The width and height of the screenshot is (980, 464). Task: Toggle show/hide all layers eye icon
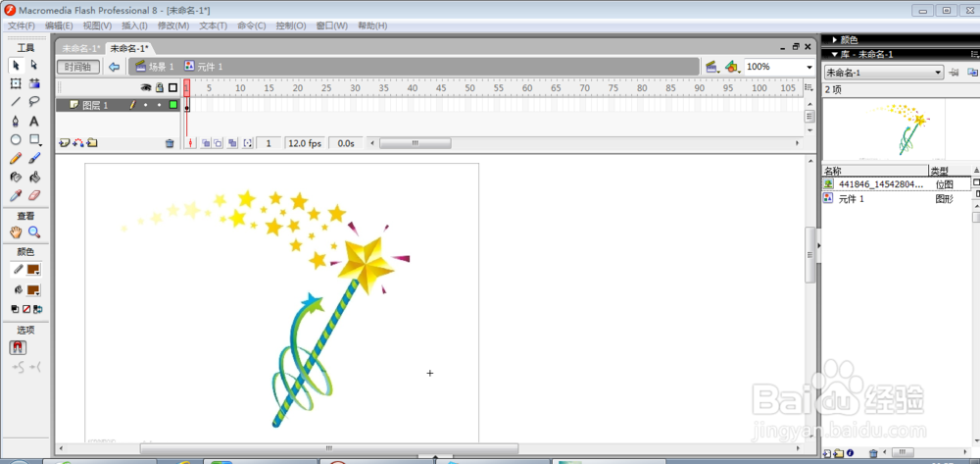tap(146, 87)
